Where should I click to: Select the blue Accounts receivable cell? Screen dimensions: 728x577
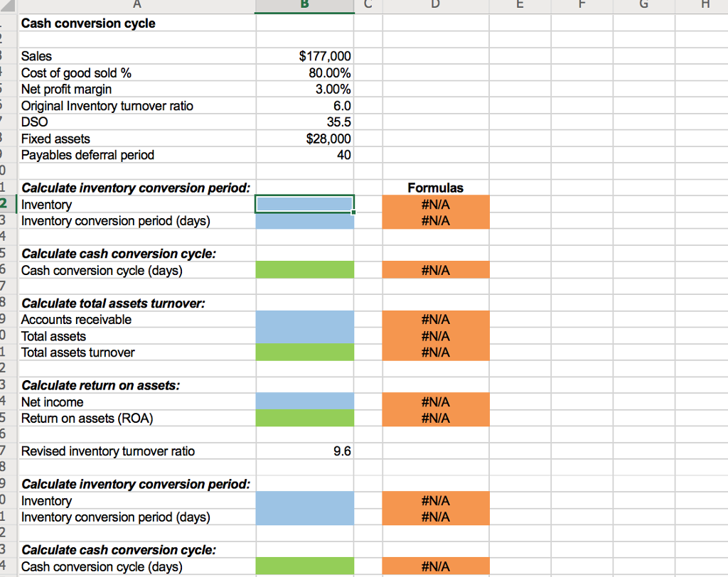(304, 319)
